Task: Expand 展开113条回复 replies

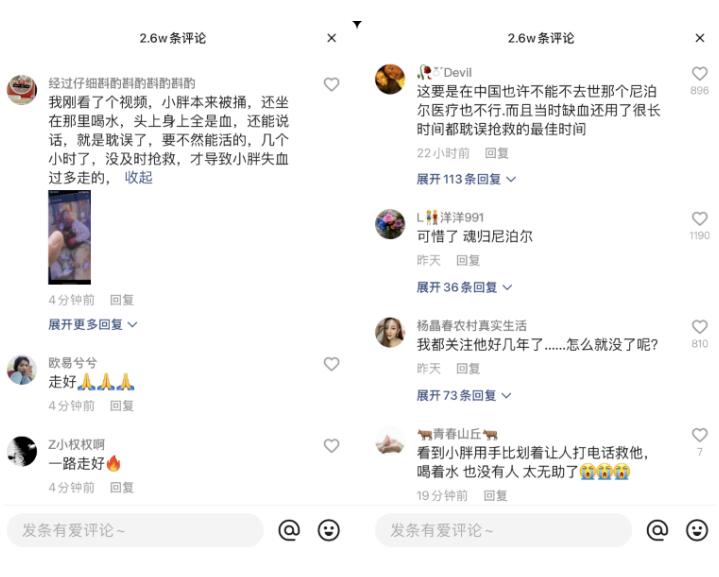Action: click(x=466, y=179)
